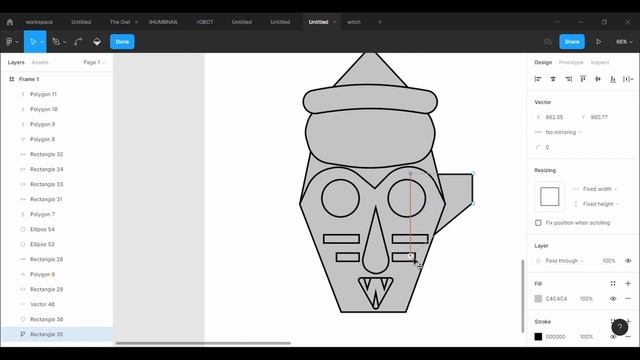Open the workspace tab
640x360 pixels.
click(39, 22)
